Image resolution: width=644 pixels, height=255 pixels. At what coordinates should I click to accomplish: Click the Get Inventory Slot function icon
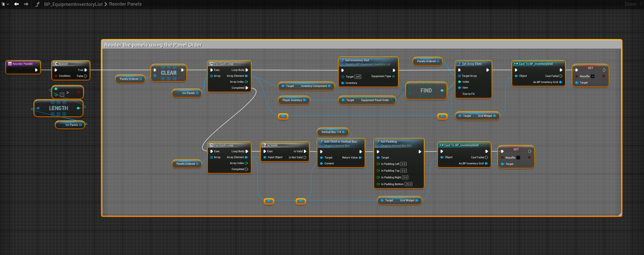click(x=343, y=60)
